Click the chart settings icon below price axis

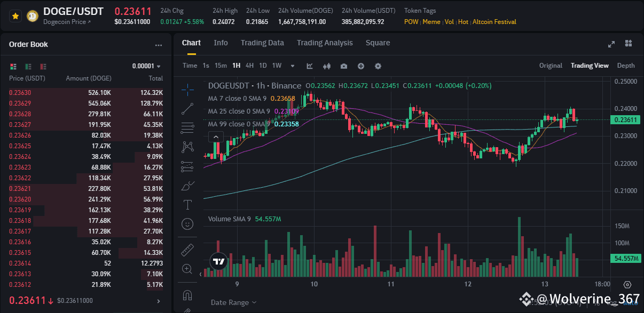tap(627, 285)
